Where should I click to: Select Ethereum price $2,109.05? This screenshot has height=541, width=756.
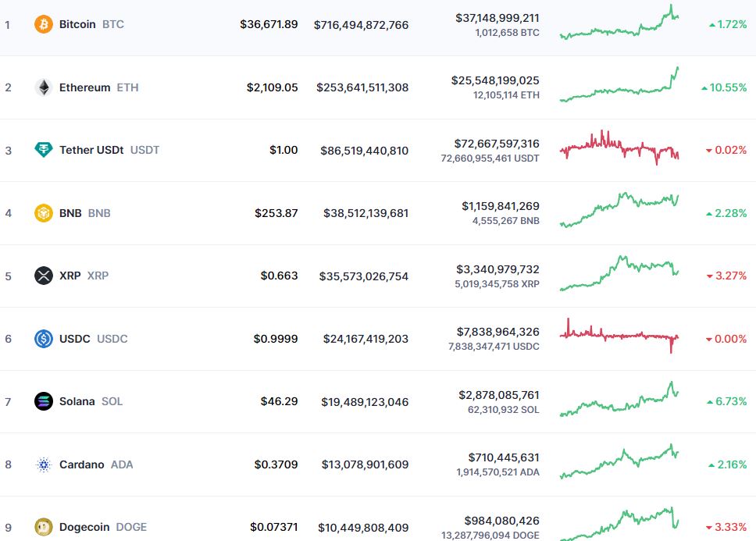[272, 87]
